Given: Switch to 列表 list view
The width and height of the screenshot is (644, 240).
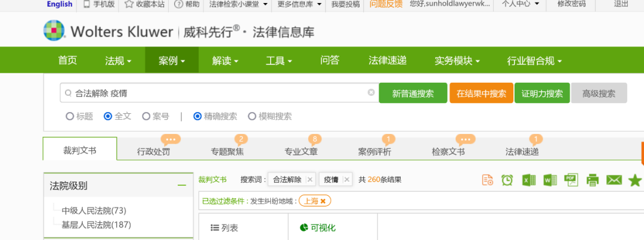Looking at the screenshot, I should click(x=224, y=227).
